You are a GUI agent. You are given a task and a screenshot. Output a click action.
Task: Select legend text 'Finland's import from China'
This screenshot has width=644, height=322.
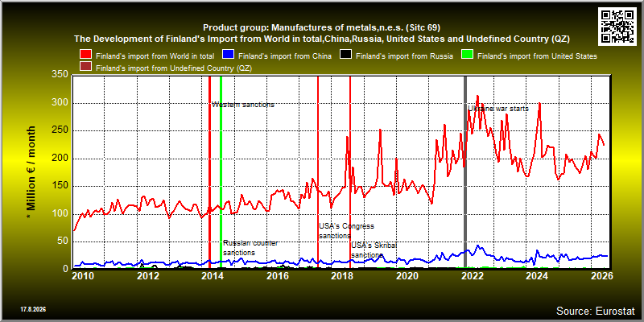tap(285, 56)
